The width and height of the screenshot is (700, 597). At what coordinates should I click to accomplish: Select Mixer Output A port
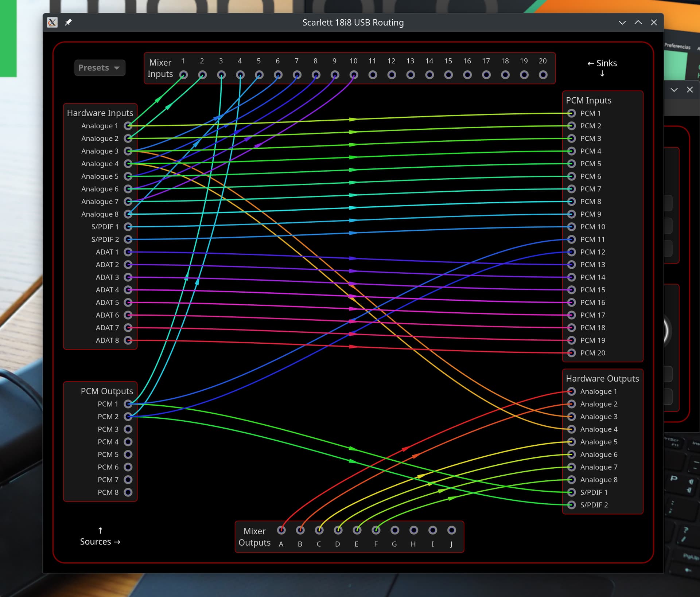click(281, 530)
